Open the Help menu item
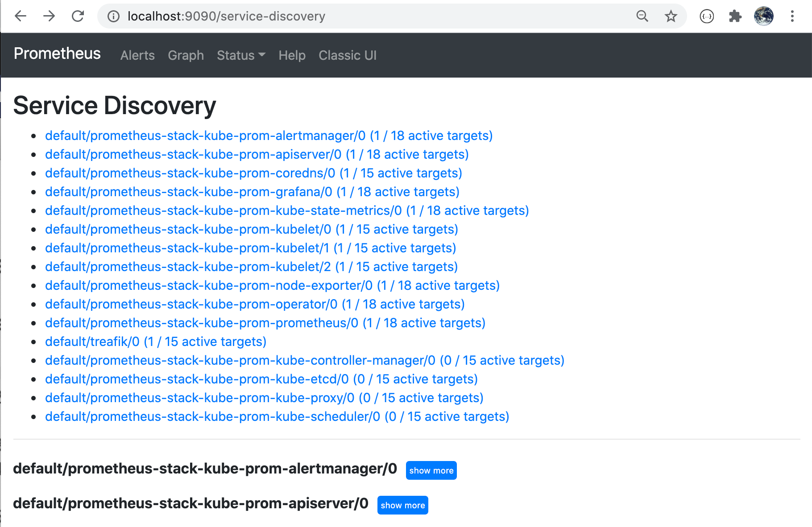The width and height of the screenshot is (812, 527). coord(292,55)
